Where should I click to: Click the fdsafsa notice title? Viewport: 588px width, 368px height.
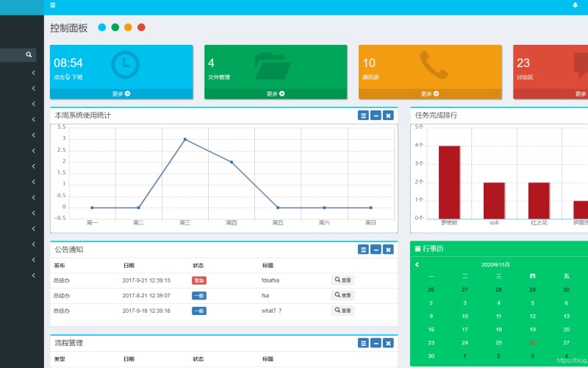(x=270, y=280)
